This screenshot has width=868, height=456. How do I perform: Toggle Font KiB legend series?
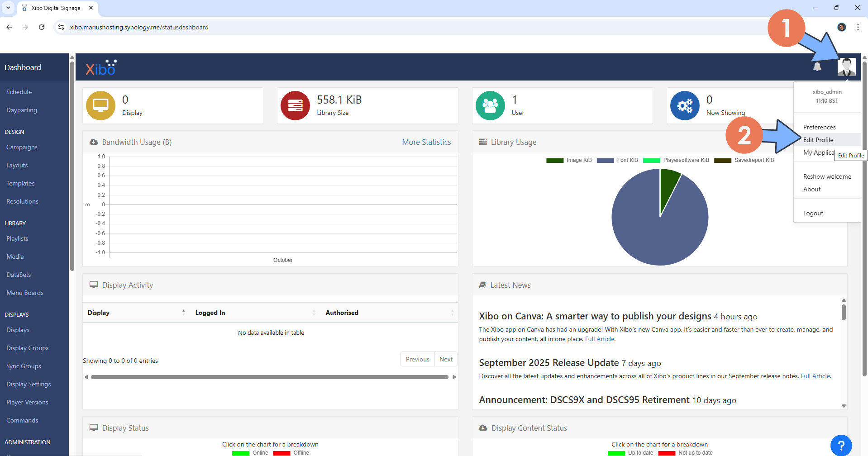click(x=617, y=160)
